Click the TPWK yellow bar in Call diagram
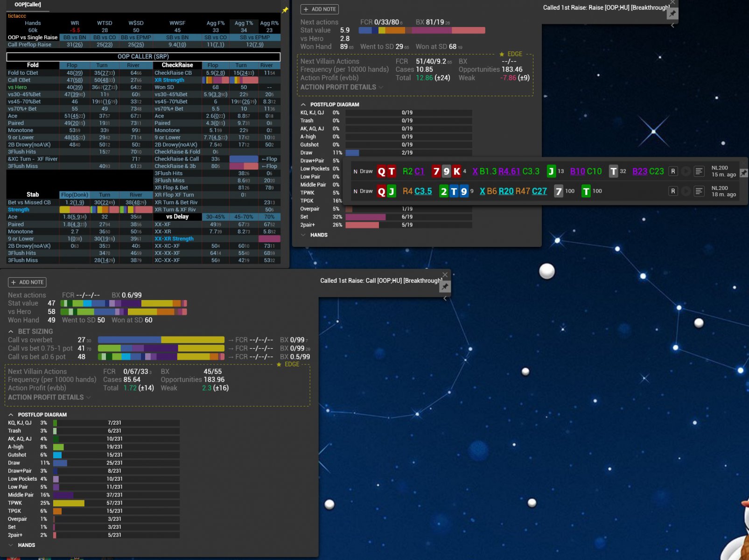The height and width of the screenshot is (560, 749). pyautogui.click(x=69, y=503)
